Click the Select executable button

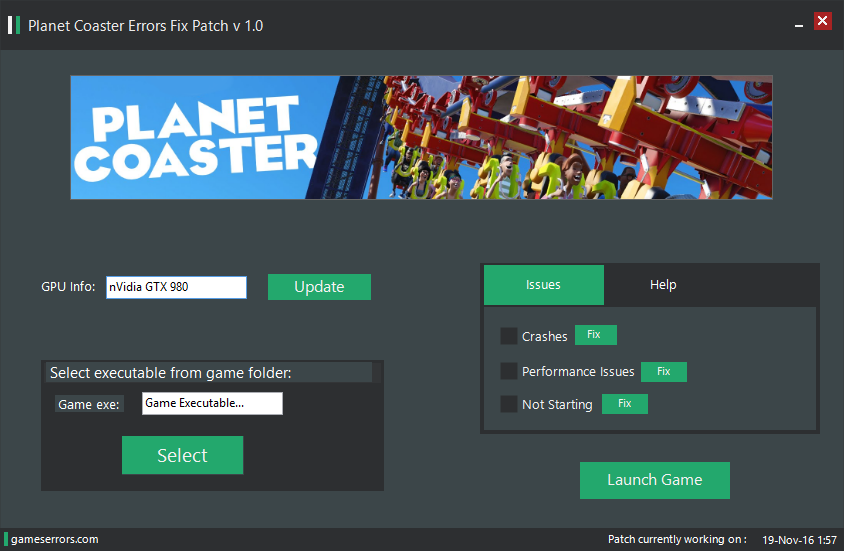tap(182, 455)
